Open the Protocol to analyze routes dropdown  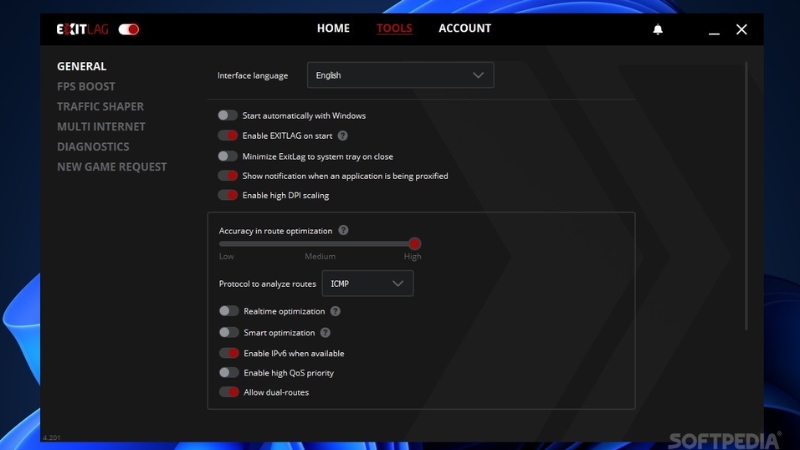point(367,283)
